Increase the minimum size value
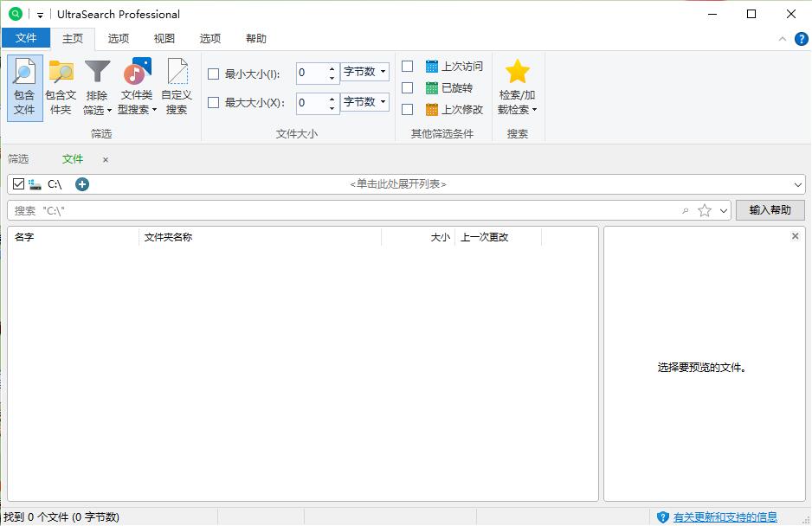This screenshot has height=526, width=812. (332, 68)
